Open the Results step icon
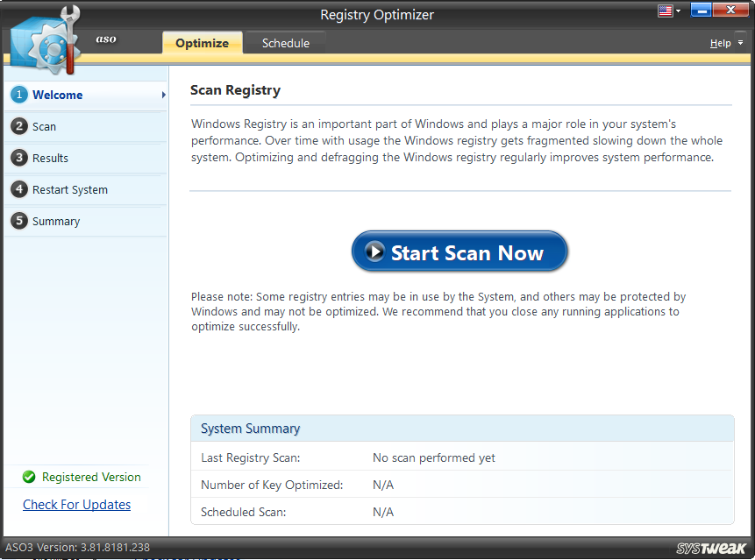The width and height of the screenshot is (755, 560). point(19,158)
